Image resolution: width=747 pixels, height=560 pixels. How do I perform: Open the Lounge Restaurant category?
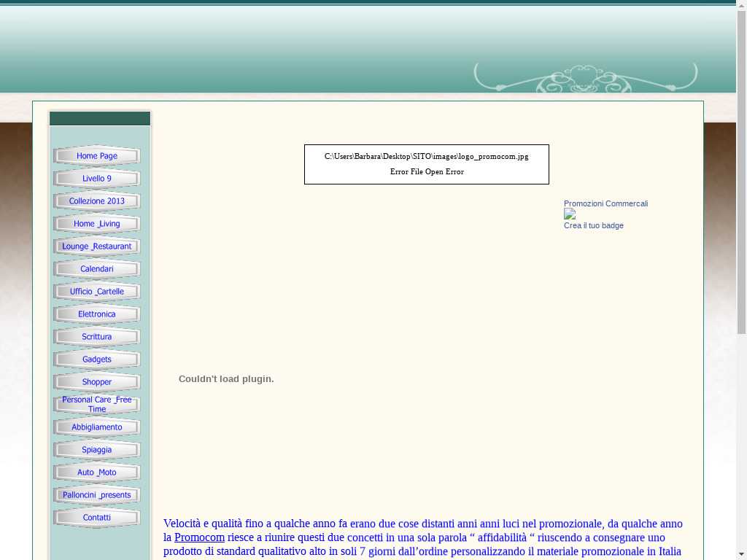click(97, 246)
